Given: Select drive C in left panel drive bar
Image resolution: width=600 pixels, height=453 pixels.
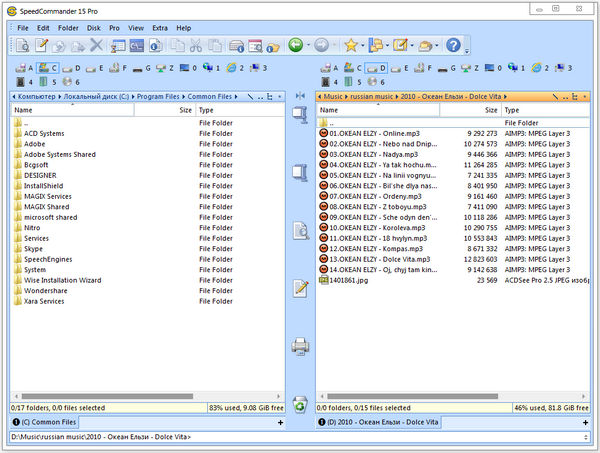Looking at the screenshot, I should (50, 69).
